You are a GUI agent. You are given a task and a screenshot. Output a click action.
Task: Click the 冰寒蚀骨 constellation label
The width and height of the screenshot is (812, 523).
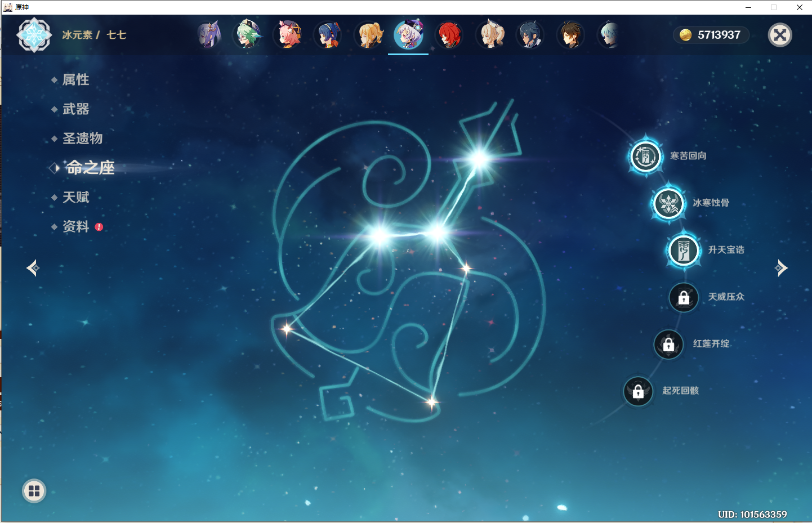coord(711,203)
